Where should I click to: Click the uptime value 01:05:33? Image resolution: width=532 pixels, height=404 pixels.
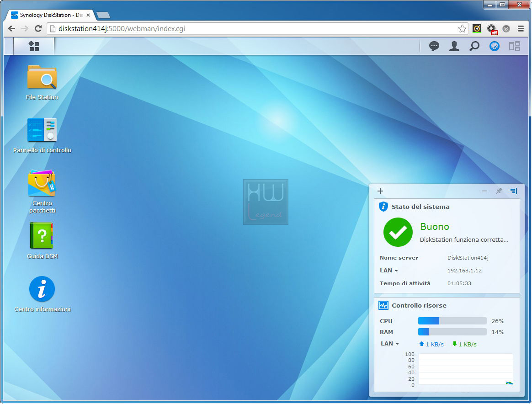(459, 283)
